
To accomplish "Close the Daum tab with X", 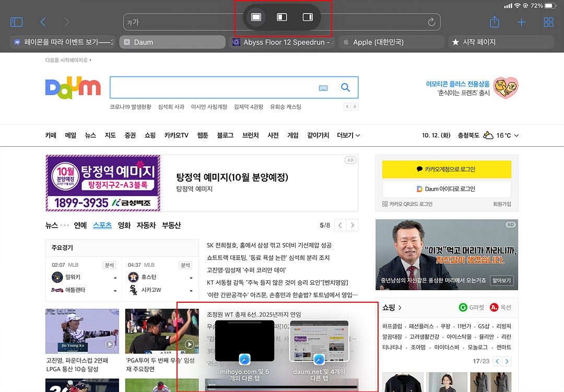I will click(x=126, y=42).
